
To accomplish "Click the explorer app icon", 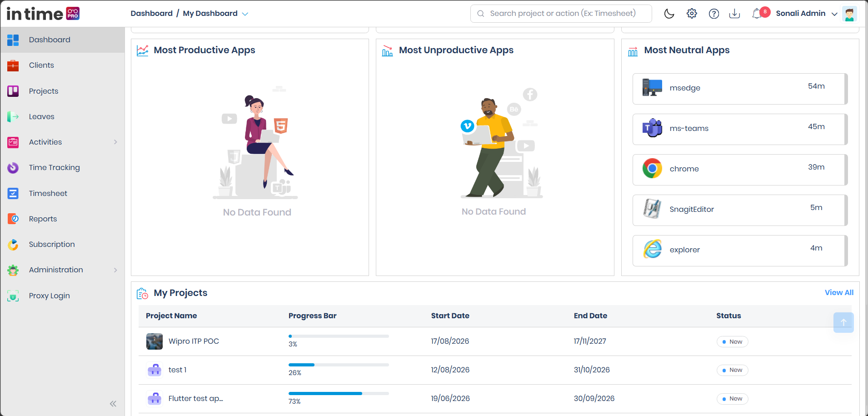I will click(652, 249).
